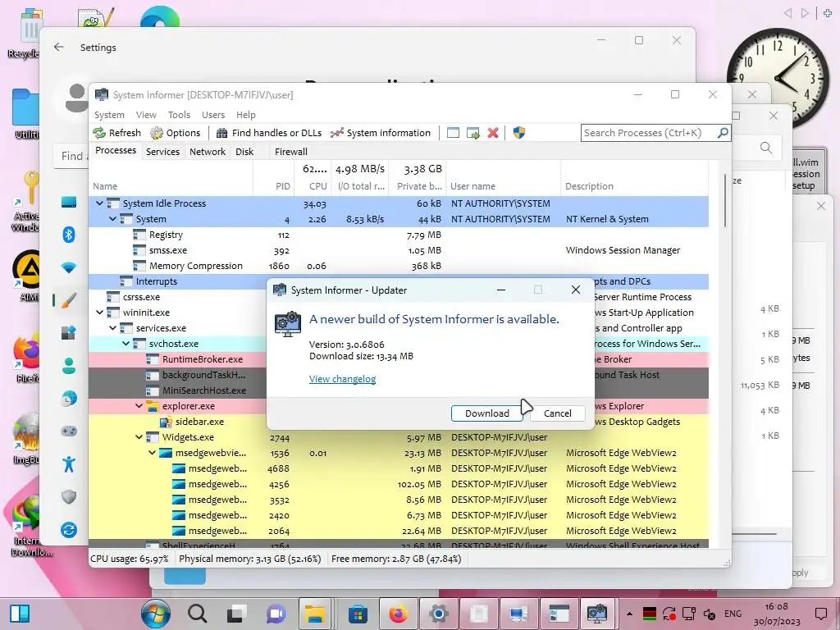Collapse the System process node

click(112, 218)
